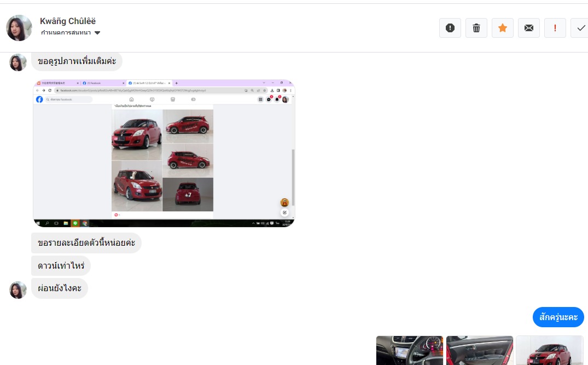Open the car dashboard photo thumbnail

[409, 350]
